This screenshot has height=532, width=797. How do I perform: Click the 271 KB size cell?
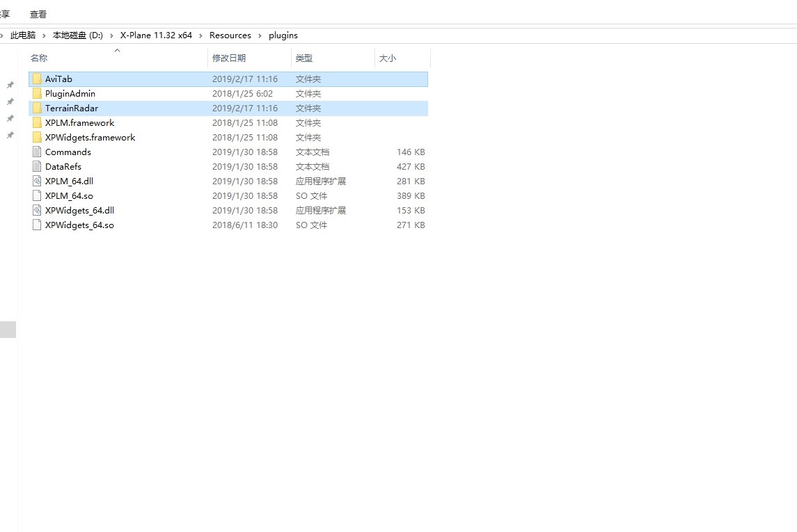coord(411,225)
